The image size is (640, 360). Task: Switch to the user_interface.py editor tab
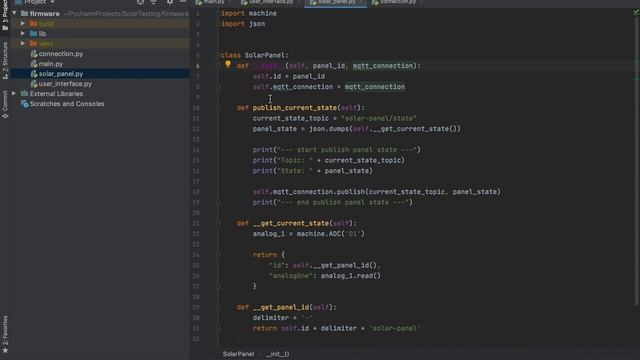point(270,2)
